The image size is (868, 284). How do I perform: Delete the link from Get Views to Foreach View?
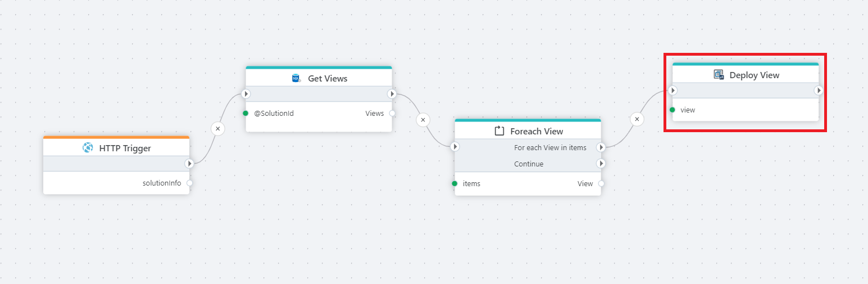[x=423, y=120]
